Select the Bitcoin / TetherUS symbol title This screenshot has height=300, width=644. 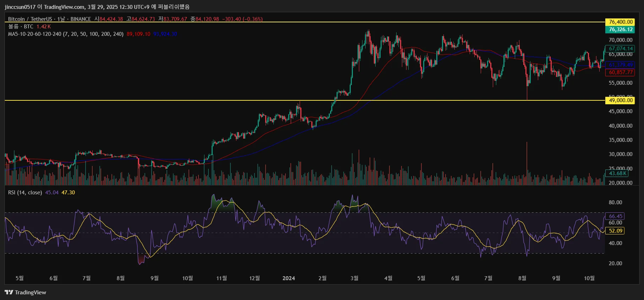point(30,19)
